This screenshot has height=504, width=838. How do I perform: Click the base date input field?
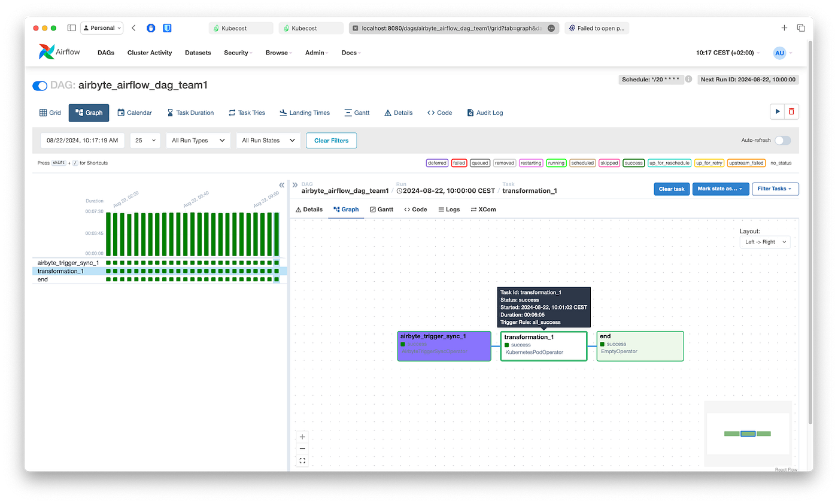(83, 141)
